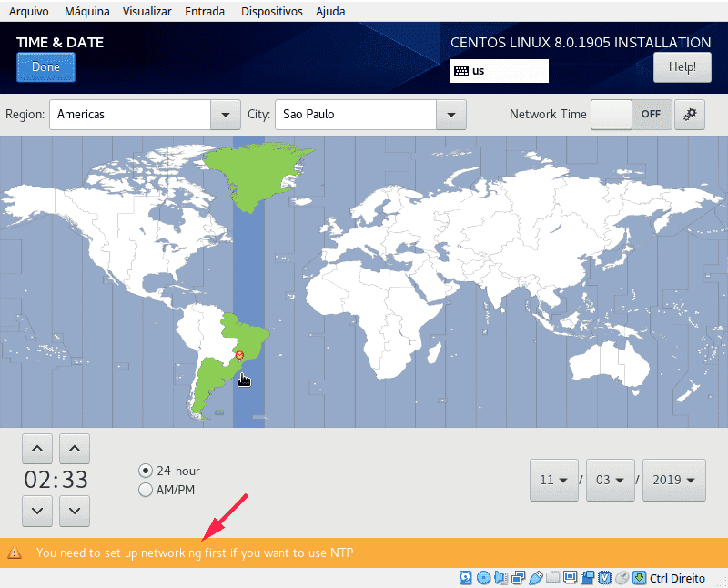Open the City dropdown arrow
The image size is (728, 588).
451,115
